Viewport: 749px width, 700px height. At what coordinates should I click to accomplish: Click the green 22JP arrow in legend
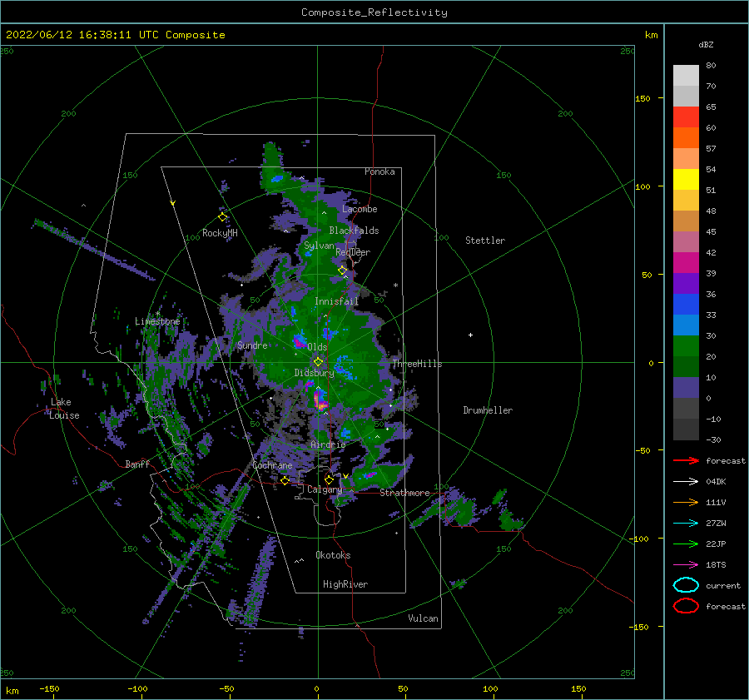click(x=686, y=544)
